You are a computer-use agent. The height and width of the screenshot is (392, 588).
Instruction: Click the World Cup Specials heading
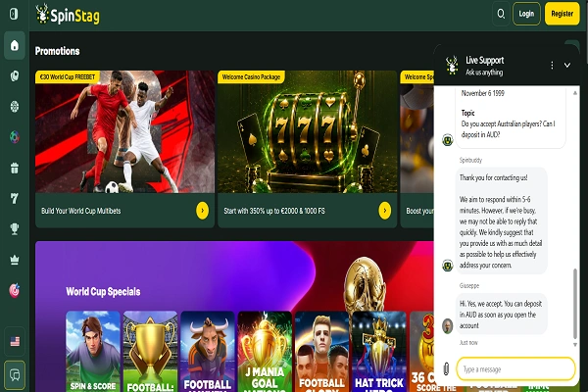103,291
